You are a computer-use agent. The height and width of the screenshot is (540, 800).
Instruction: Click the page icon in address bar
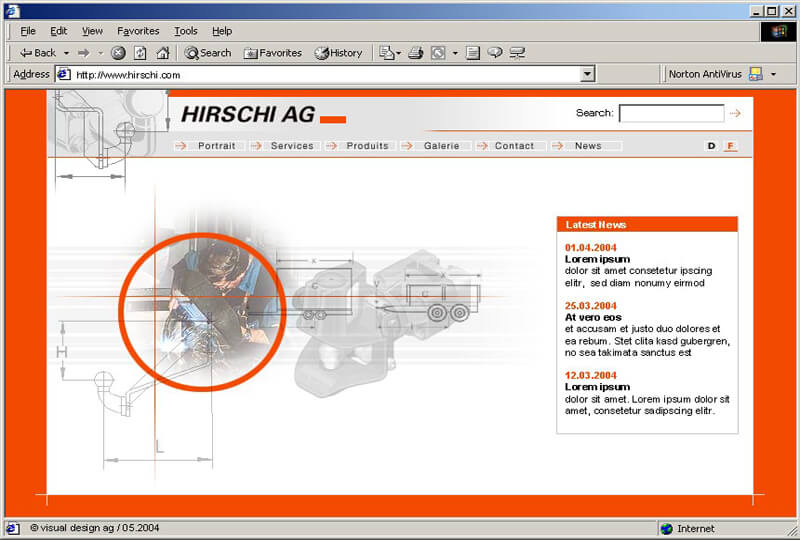coord(64,75)
